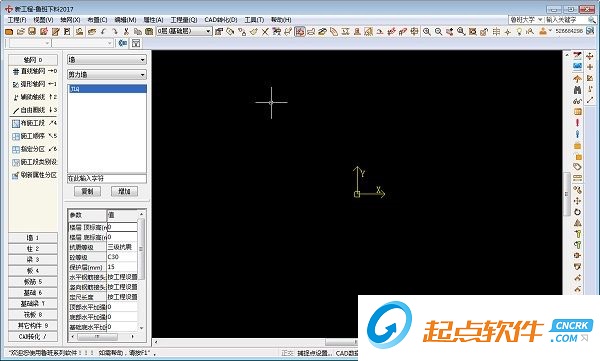
Task: Open the first empty combo box in second toolbar
Action: (29, 43)
